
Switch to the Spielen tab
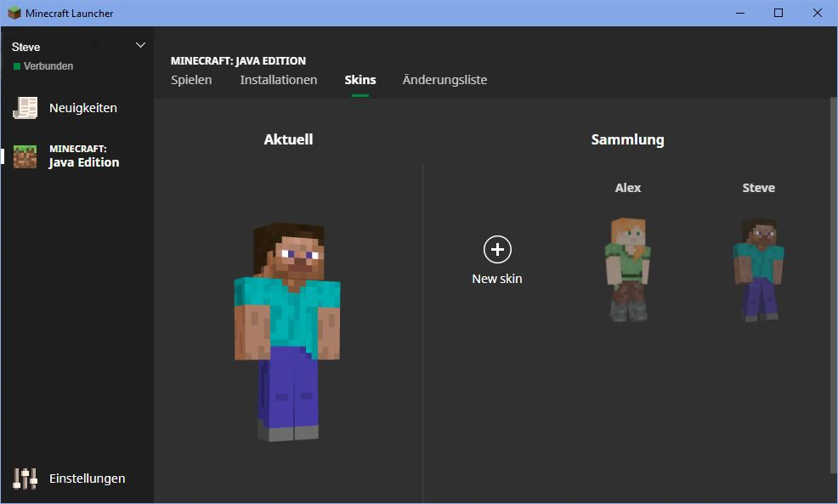(191, 80)
